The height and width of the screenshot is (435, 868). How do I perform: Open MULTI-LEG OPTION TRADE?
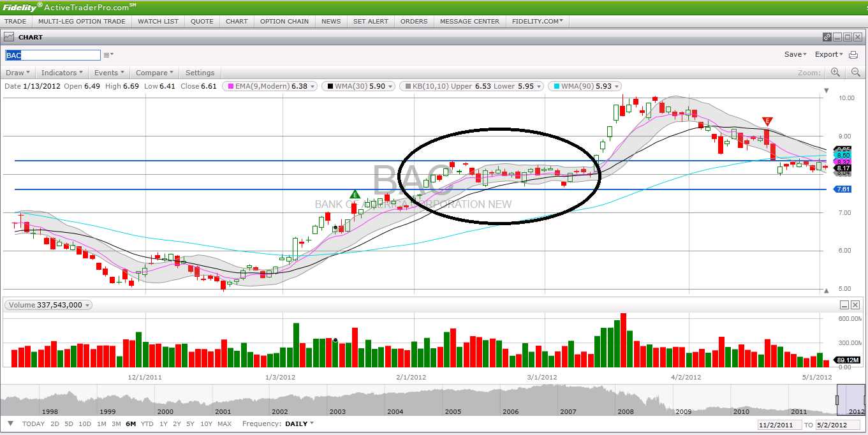[x=82, y=21]
